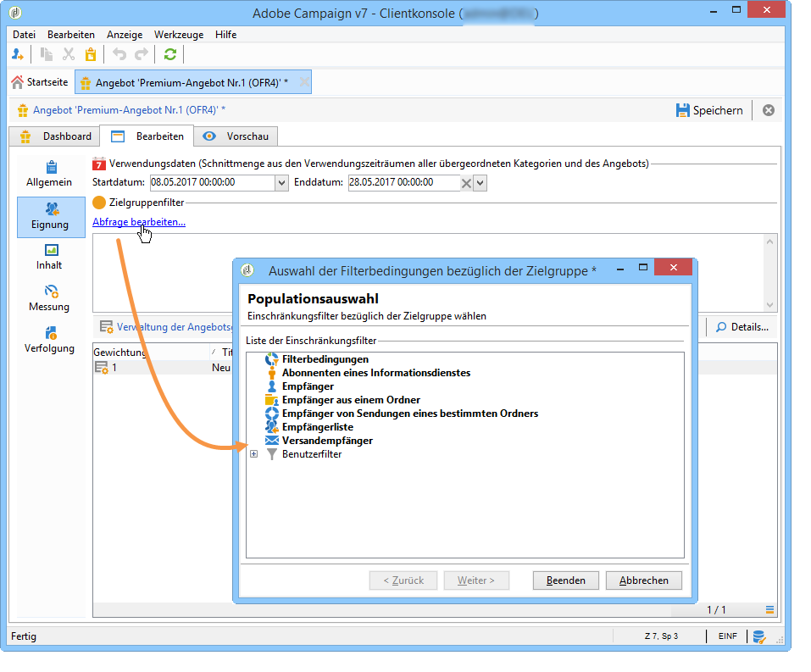Image resolution: width=811 pixels, height=672 pixels.
Task: Click the new recipient toolbar icon
Action: coord(18,54)
